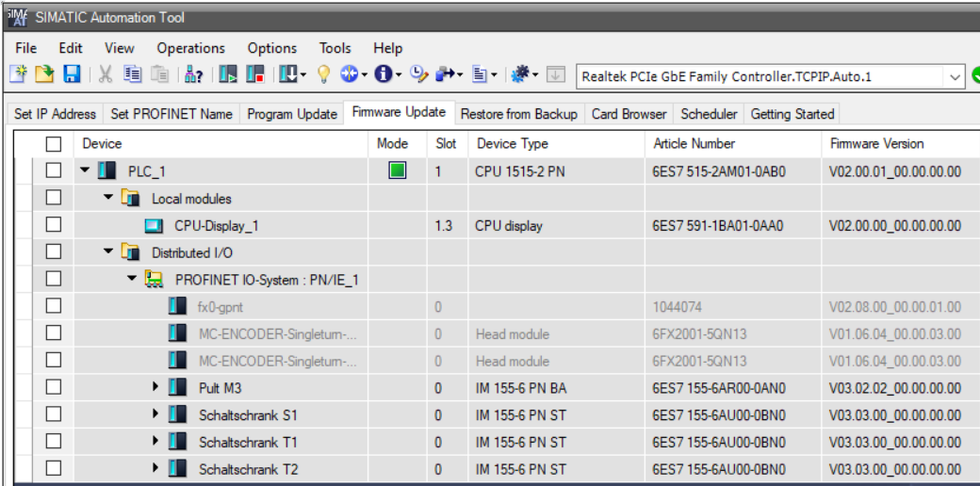Viewport: 980px width, 486px height.
Task: Click the blue information circle icon
Action: (x=384, y=75)
